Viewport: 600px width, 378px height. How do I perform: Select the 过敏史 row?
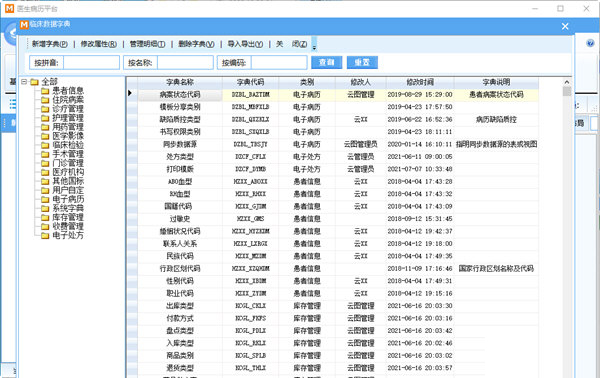point(338,219)
